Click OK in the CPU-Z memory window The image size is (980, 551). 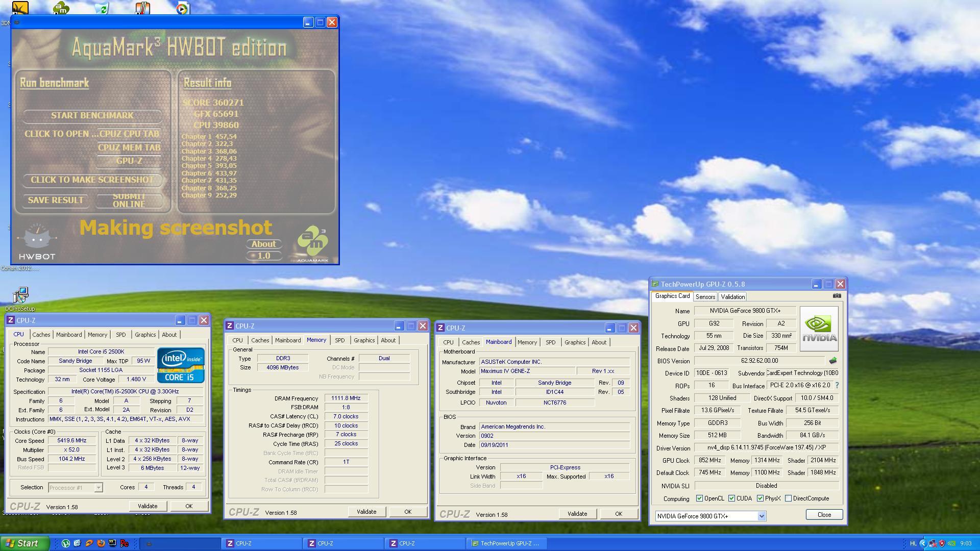[x=407, y=512]
